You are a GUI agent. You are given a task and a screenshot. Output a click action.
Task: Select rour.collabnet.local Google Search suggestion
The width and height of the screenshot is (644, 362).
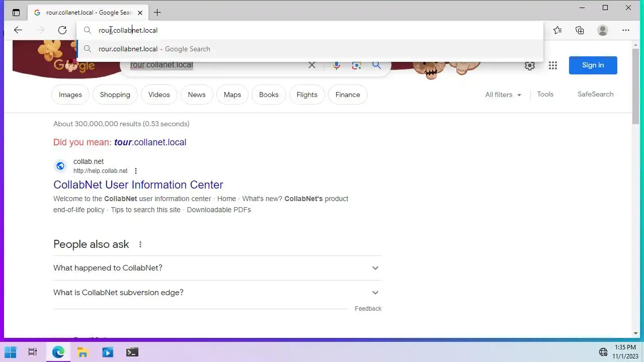(310, 49)
